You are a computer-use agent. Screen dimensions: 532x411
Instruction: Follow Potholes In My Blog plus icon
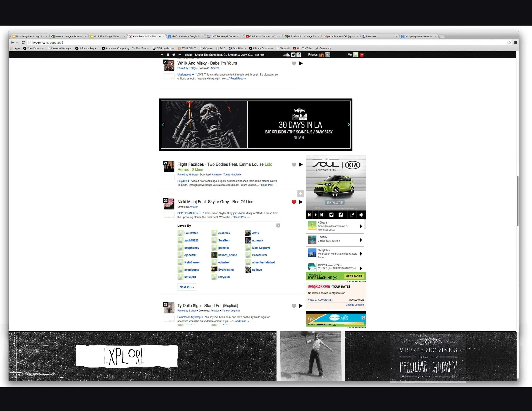(x=202, y=317)
